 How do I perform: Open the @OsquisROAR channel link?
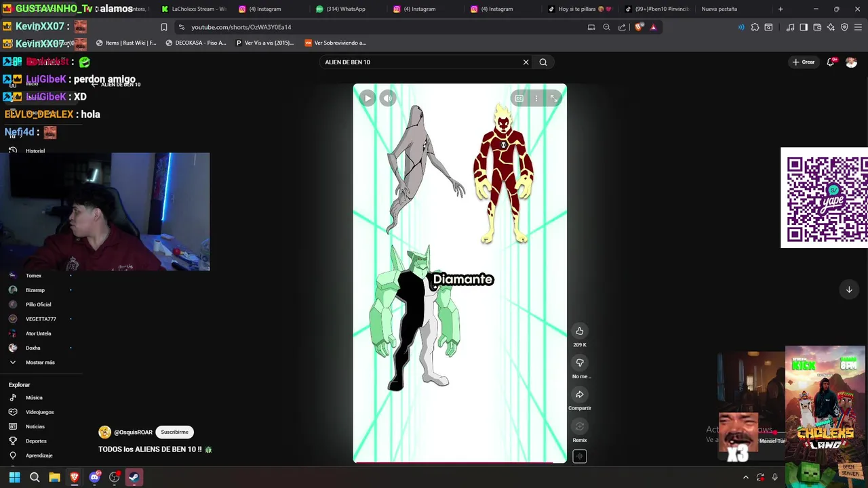click(133, 432)
